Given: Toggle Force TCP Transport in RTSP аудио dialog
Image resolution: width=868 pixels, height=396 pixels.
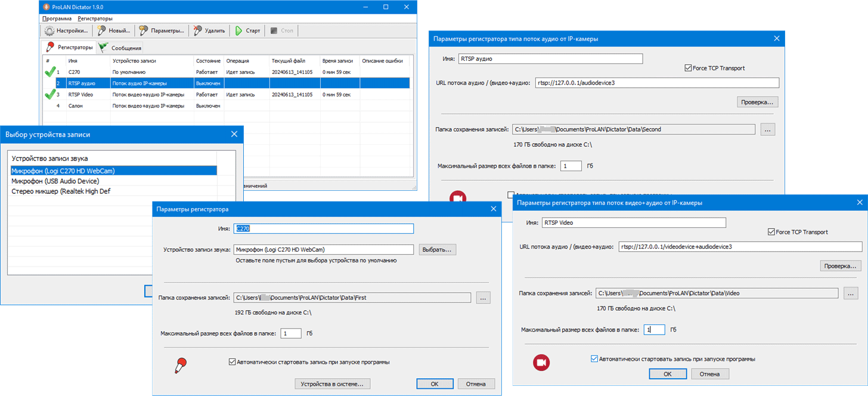Looking at the screenshot, I should (689, 69).
